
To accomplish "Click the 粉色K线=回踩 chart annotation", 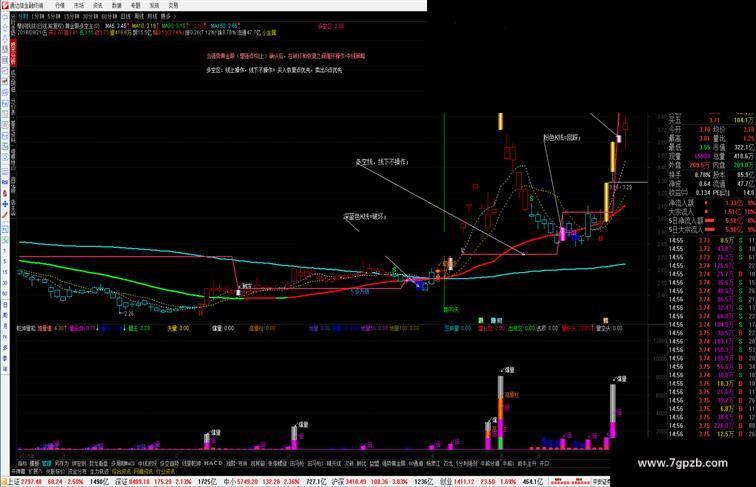I will coord(562,138).
